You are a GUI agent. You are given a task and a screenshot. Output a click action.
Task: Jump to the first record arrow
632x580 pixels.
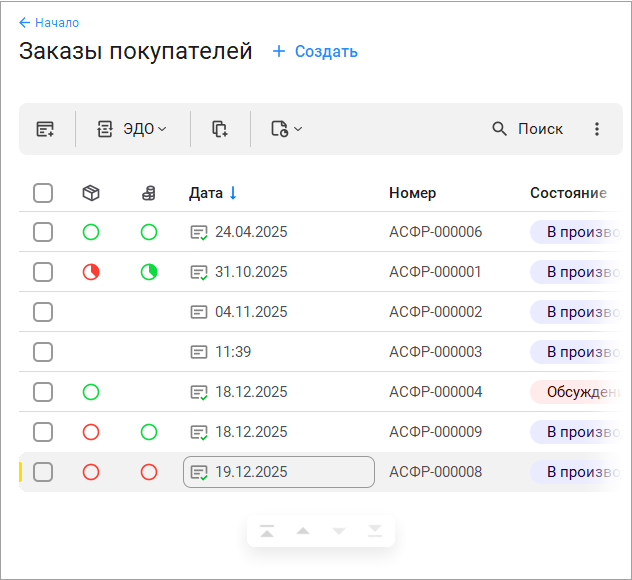(267, 531)
